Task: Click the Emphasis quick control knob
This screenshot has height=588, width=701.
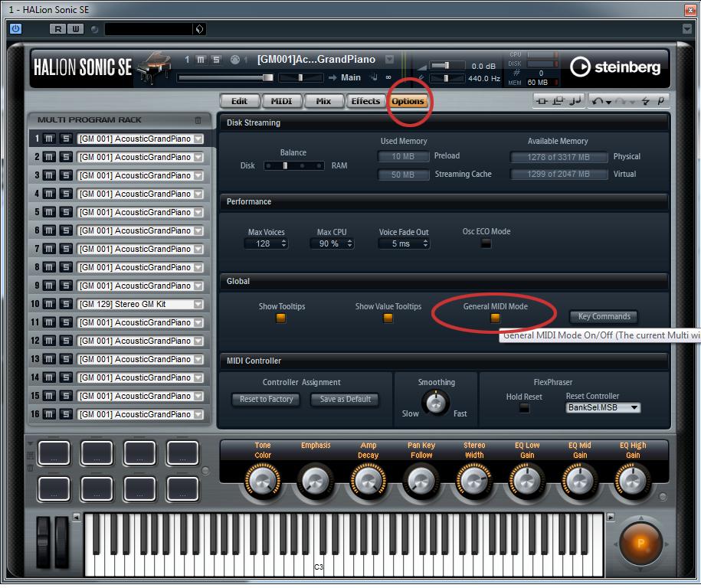Action: pyautogui.click(x=316, y=482)
